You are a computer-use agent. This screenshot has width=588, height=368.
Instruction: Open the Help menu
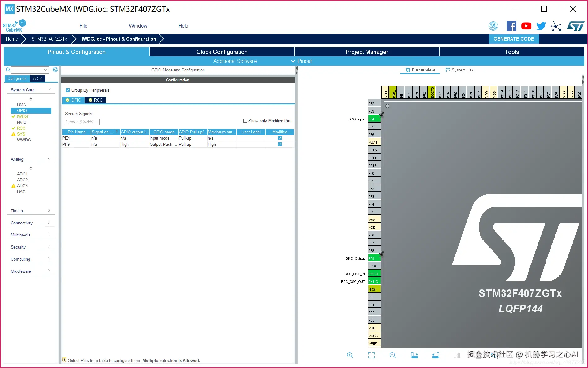click(x=183, y=26)
